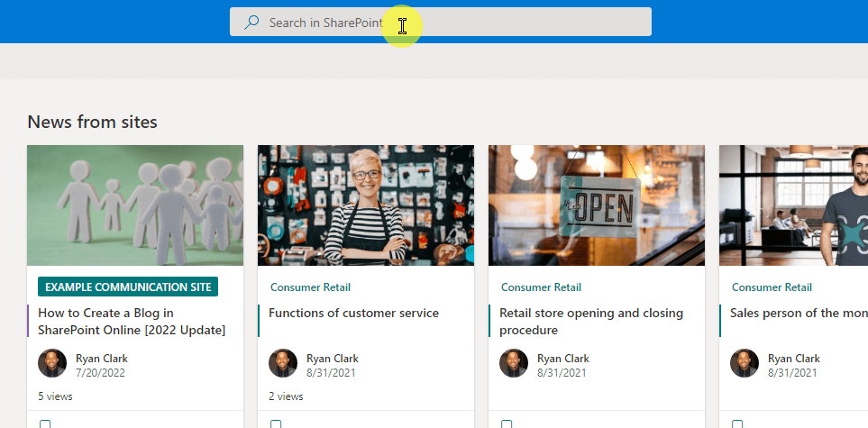868x428 pixels.
Task: Click the 7/20/2022 date text
Action: (x=100, y=373)
